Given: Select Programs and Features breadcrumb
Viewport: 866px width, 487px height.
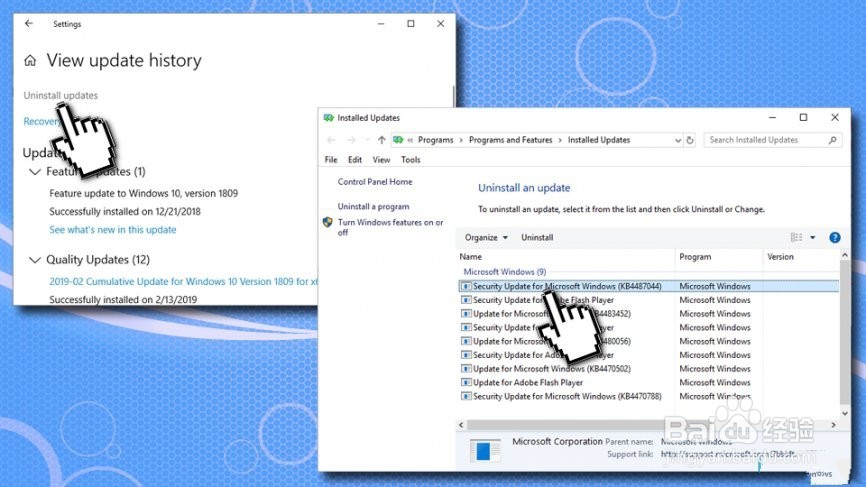Looking at the screenshot, I should tap(510, 140).
